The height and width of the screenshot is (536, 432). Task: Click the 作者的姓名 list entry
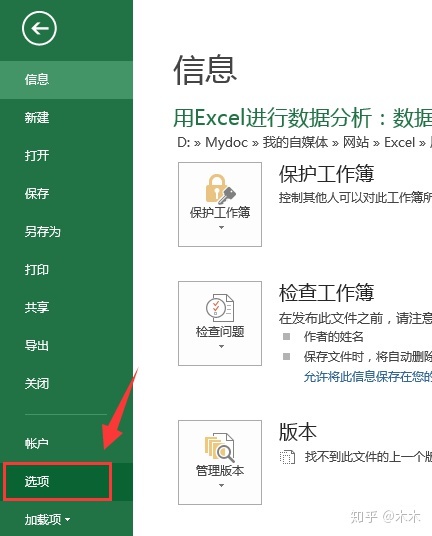(334, 337)
